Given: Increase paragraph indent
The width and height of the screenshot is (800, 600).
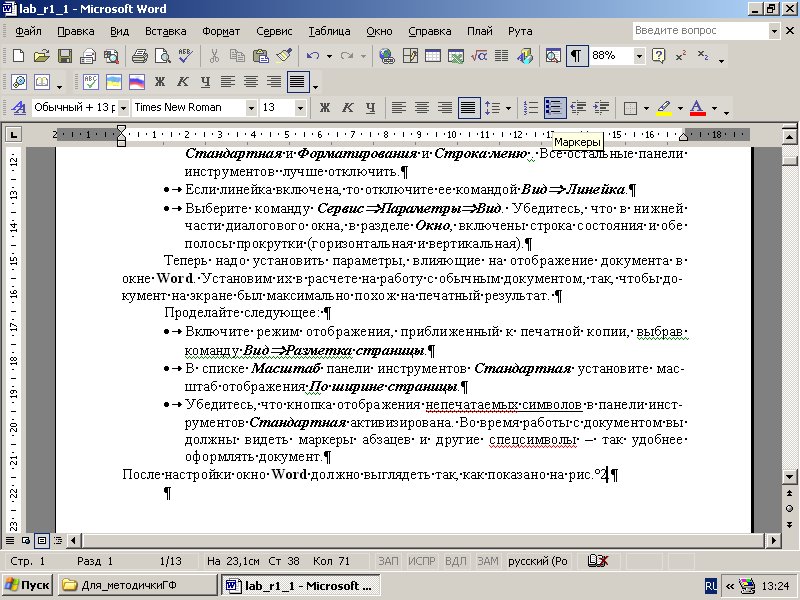Looking at the screenshot, I should point(602,108).
